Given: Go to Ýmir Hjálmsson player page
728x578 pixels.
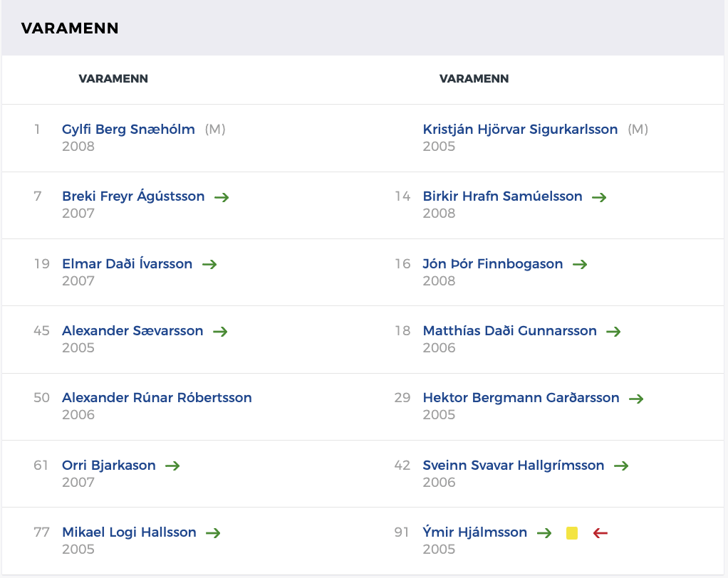Looking at the screenshot, I should point(475,532).
